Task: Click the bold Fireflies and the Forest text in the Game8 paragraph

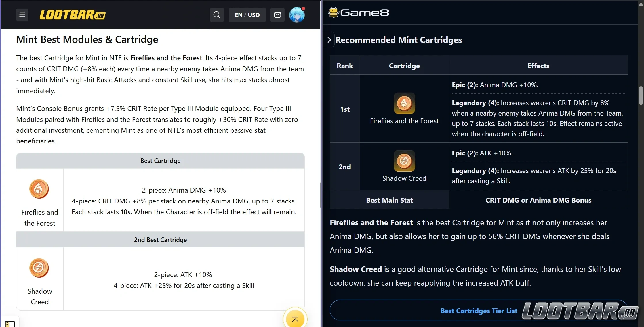Action: (371, 223)
